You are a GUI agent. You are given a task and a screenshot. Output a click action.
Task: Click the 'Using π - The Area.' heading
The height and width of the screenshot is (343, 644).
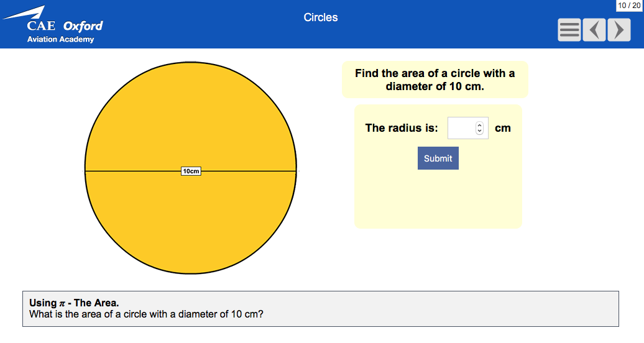pos(74,303)
